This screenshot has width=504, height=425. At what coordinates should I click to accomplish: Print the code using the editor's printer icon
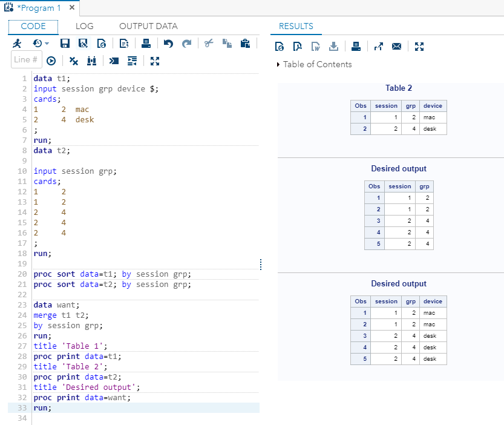click(146, 44)
